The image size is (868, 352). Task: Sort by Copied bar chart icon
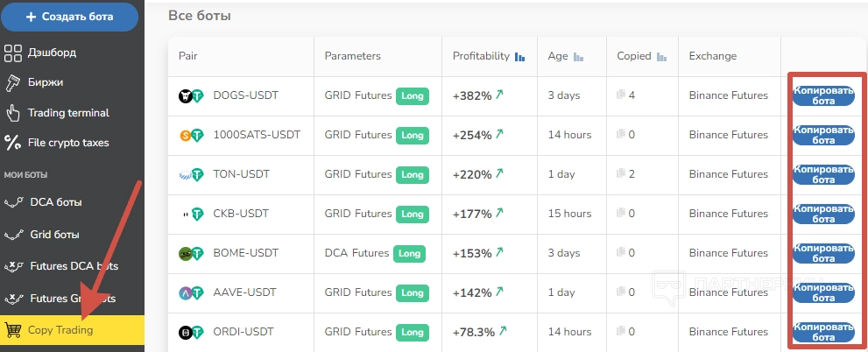pyautogui.click(x=661, y=56)
